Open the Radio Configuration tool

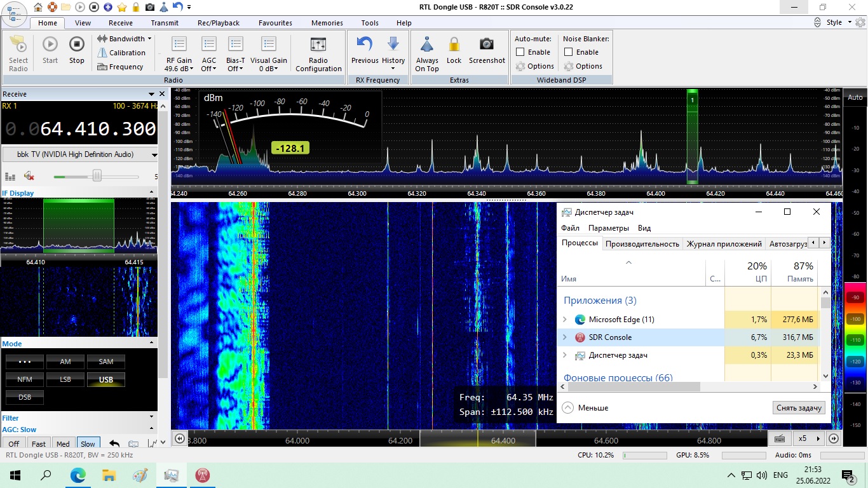click(318, 46)
